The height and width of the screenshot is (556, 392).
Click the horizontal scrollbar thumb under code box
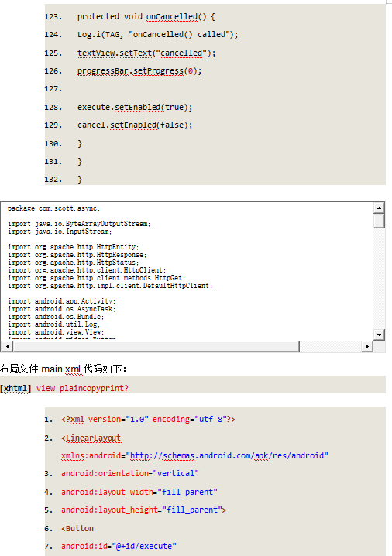156,346
